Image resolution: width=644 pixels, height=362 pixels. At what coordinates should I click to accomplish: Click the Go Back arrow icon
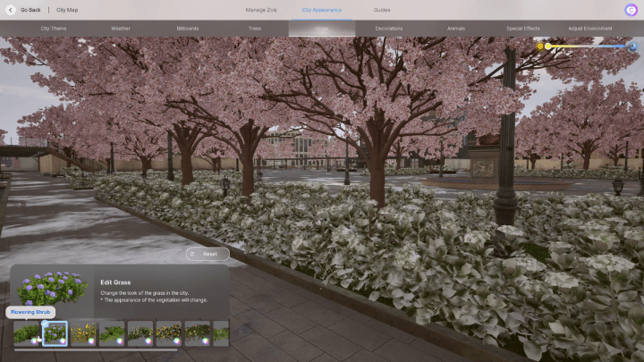[x=12, y=10]
